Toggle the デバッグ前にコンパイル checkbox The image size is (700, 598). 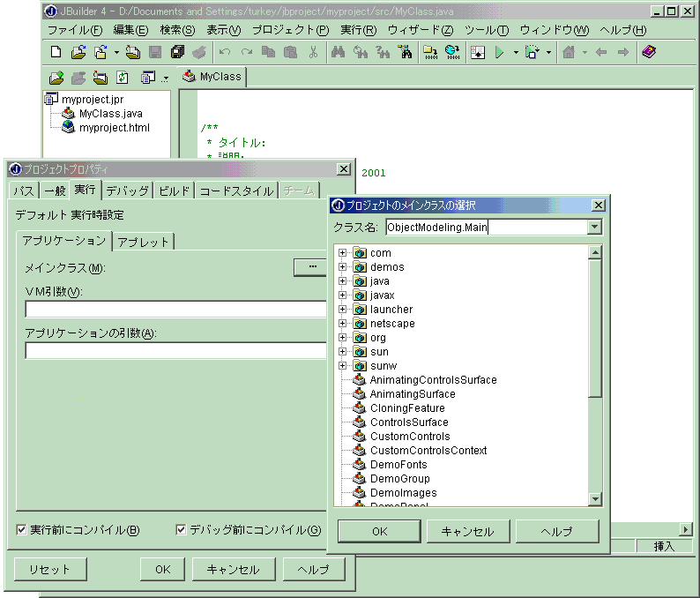[182, 530]
